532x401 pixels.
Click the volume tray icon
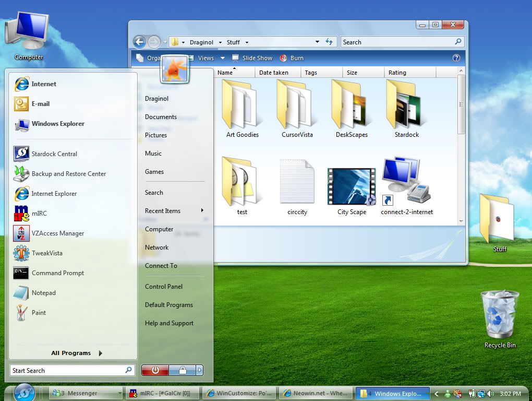(490, 394)
